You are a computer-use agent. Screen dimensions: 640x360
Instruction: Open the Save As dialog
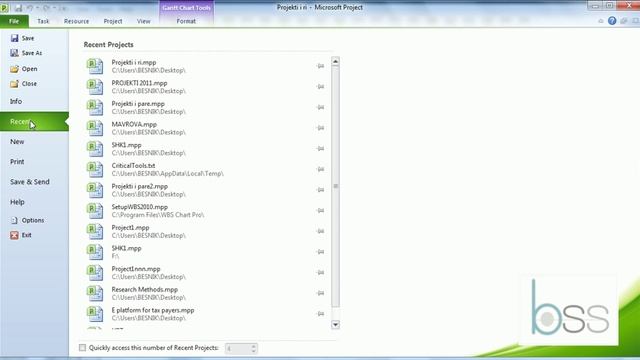[x=26, y=53]
